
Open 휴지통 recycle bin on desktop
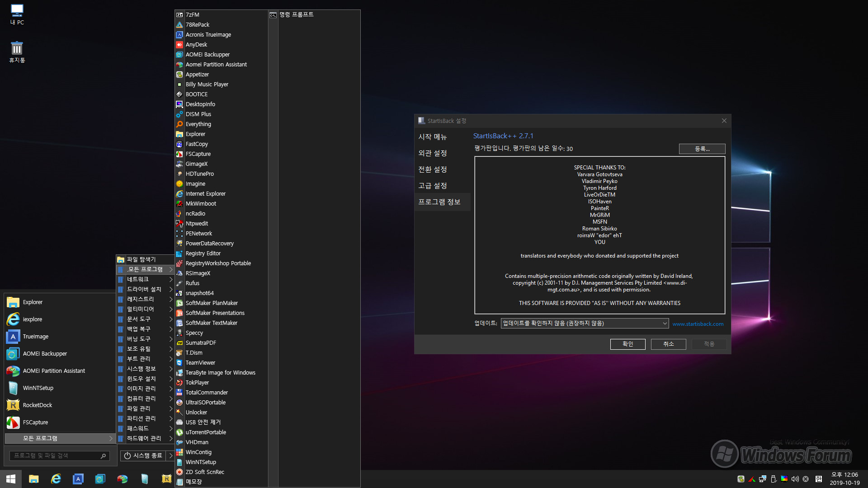click(17, 52)
